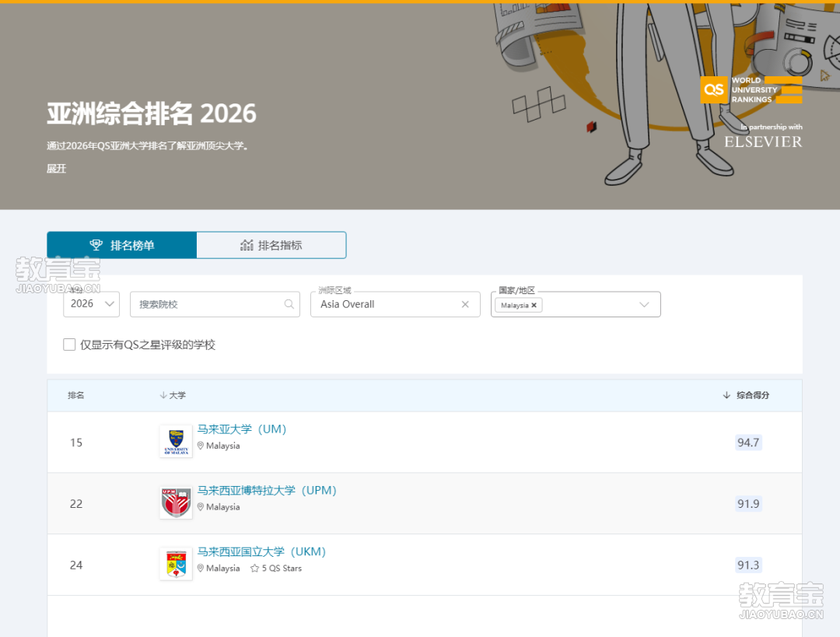Switch to the 排名指标 tab
840x637 pixels.
click(x=271, y=245)
